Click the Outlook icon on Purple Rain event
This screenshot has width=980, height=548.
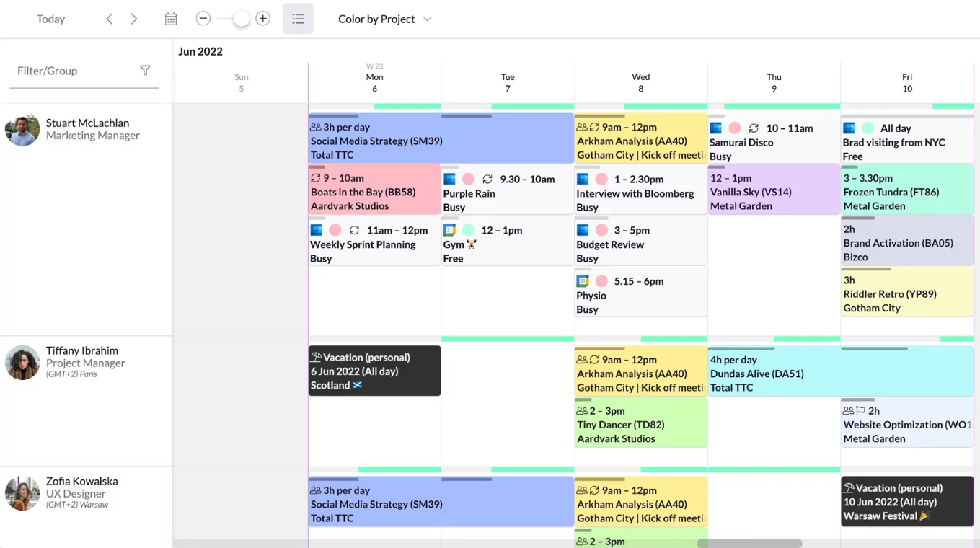pyautogui.click(x=449, y=179)
